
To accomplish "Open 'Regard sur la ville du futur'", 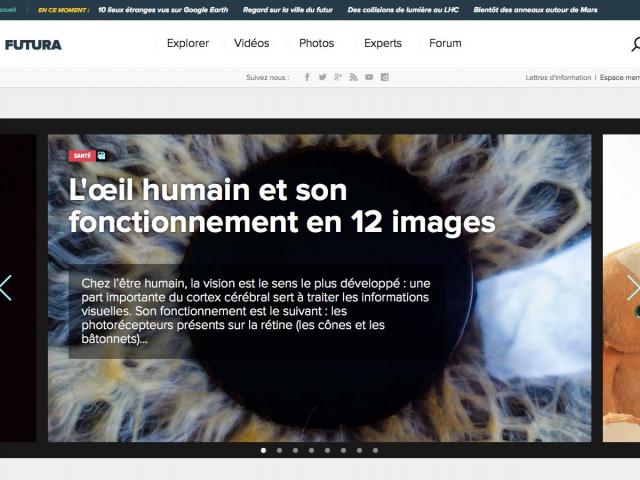I will (288, 10).
